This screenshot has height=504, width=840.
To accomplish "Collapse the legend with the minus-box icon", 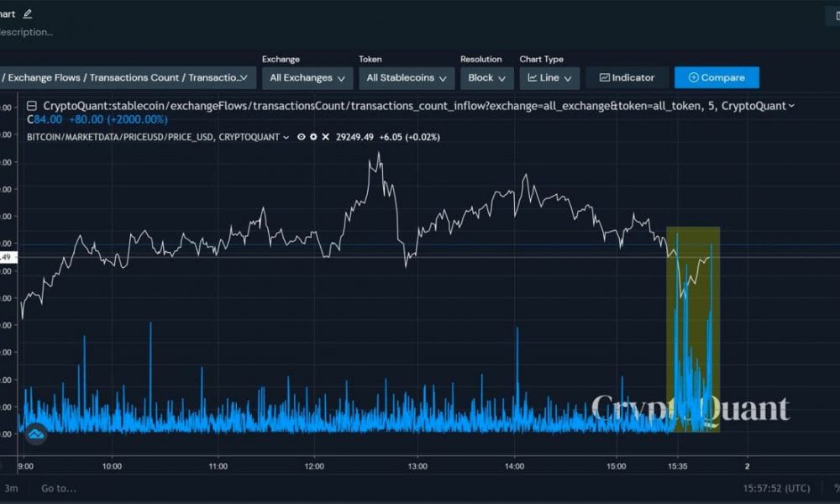I will point(32,106).
